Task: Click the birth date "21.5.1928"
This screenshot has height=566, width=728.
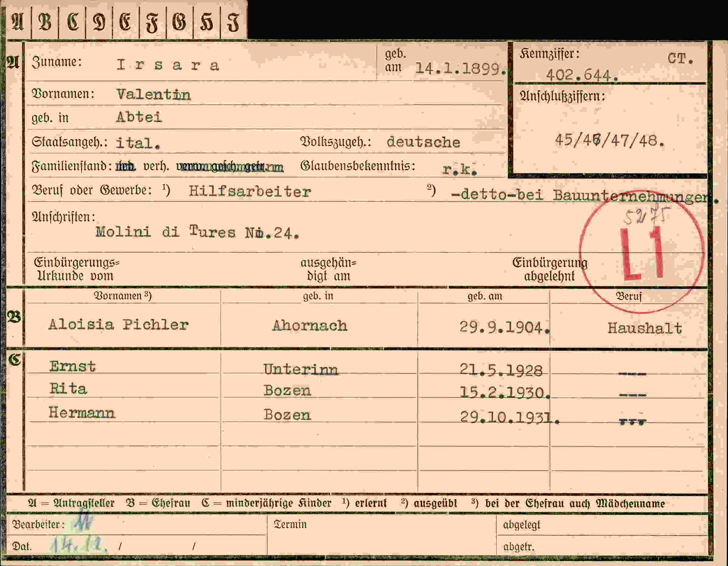Action: 501,370
